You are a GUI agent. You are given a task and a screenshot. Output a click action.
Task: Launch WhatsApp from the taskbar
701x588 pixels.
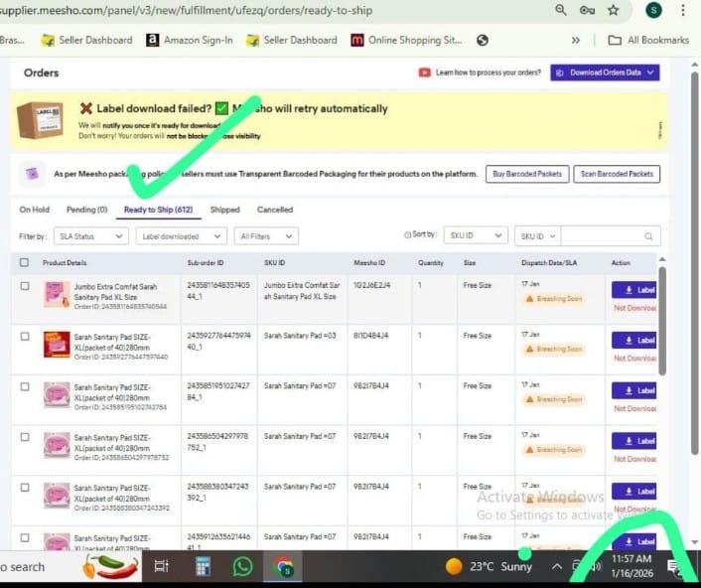[242, 566]
